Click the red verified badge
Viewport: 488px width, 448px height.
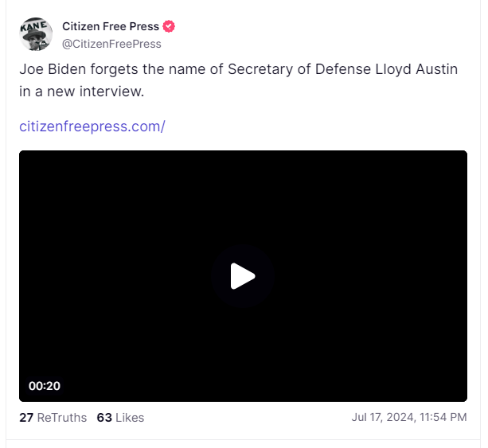pyautogui.click(x=169, y=26)
